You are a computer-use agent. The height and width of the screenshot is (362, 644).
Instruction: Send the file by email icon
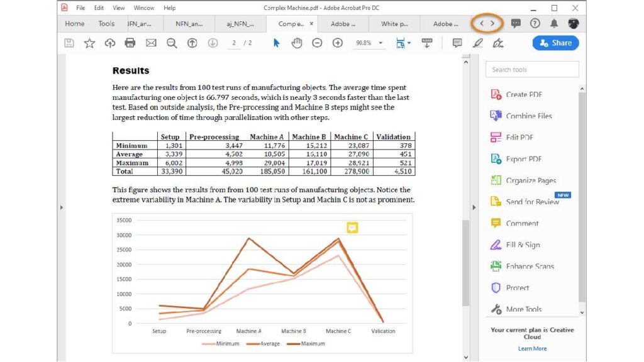tap(151, 43)
